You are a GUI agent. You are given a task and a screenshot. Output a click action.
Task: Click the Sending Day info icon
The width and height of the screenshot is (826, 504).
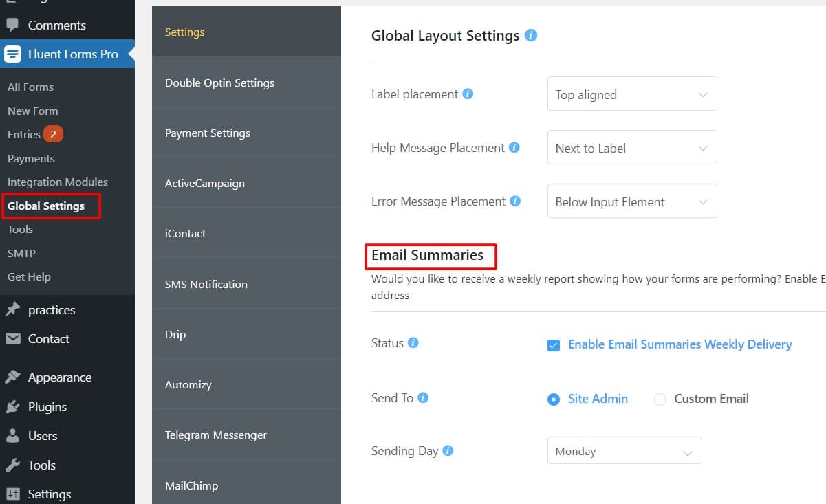[x=448, y=450]
